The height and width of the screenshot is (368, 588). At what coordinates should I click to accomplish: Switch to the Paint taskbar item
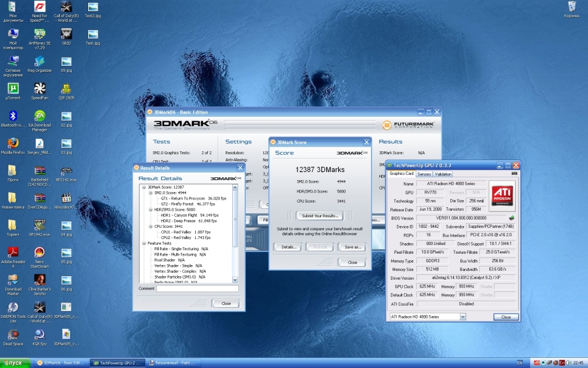pos(172,363)
